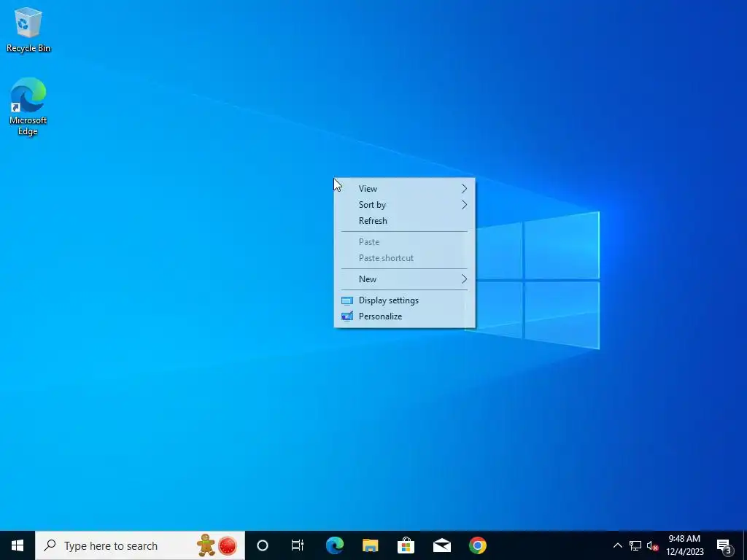This screenshot has height=560, width=747.
Task: Choose Refresh in the context menu
Action: tap(404, 221)
